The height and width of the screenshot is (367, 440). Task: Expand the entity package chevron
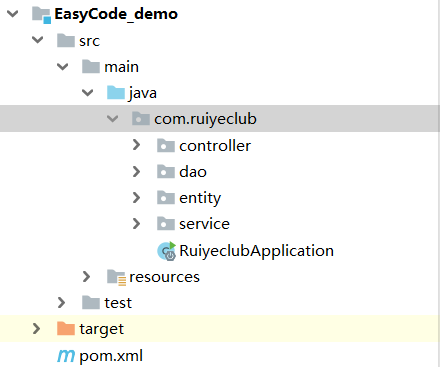[136, 197]
